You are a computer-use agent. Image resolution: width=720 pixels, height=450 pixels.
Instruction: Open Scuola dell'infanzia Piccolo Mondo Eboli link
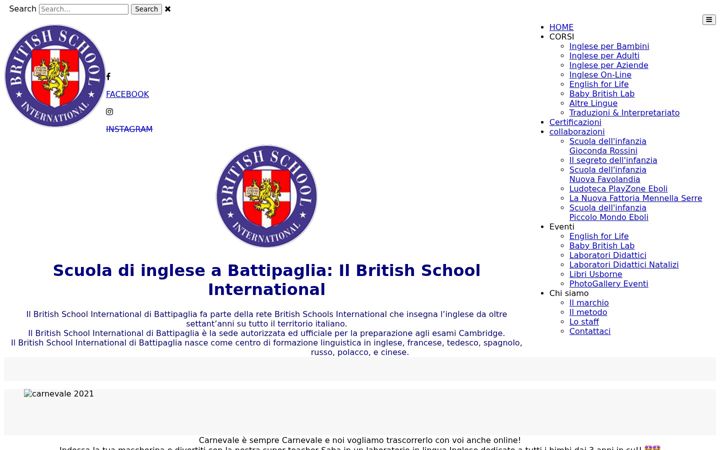(x=608, y=213)
